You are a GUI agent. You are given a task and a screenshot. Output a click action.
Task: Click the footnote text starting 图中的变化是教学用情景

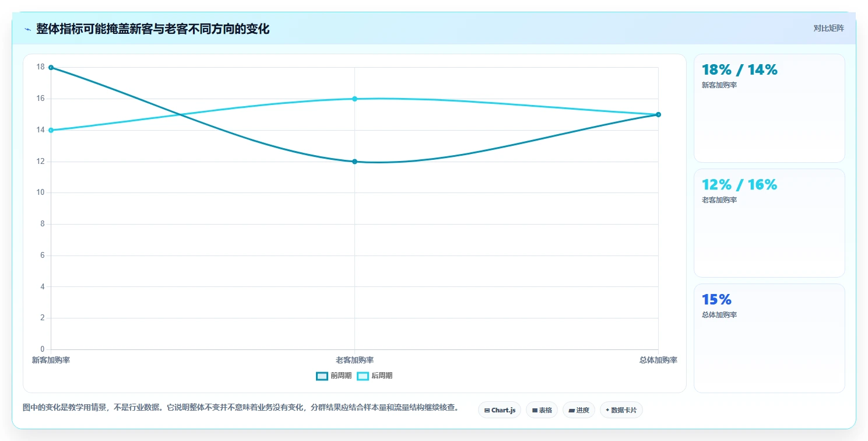pyautogui.click(x=241, y=407)
